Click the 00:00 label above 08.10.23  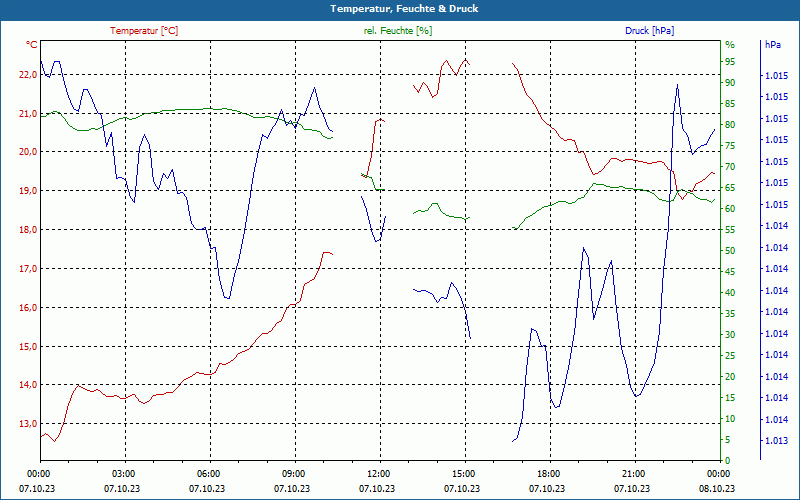coord(720,473)
